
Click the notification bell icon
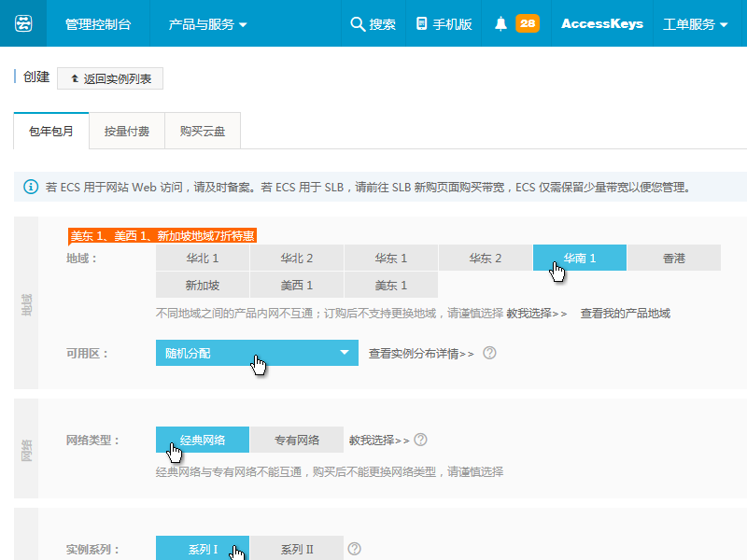[x=501, y=24]
